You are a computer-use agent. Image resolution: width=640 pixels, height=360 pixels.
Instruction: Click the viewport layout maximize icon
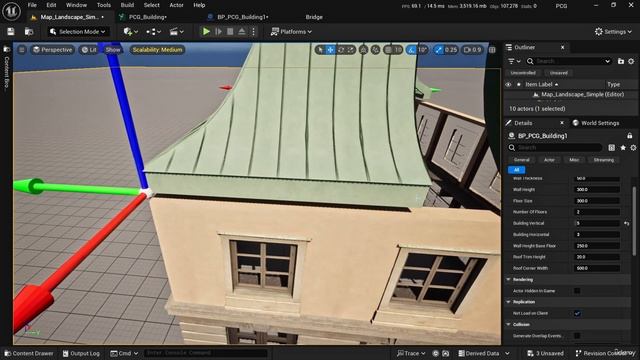click(492, 50)
